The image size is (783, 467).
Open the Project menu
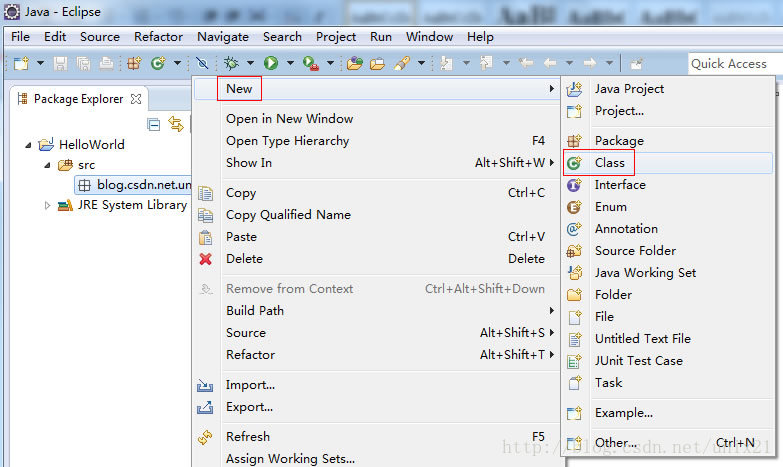336,37
